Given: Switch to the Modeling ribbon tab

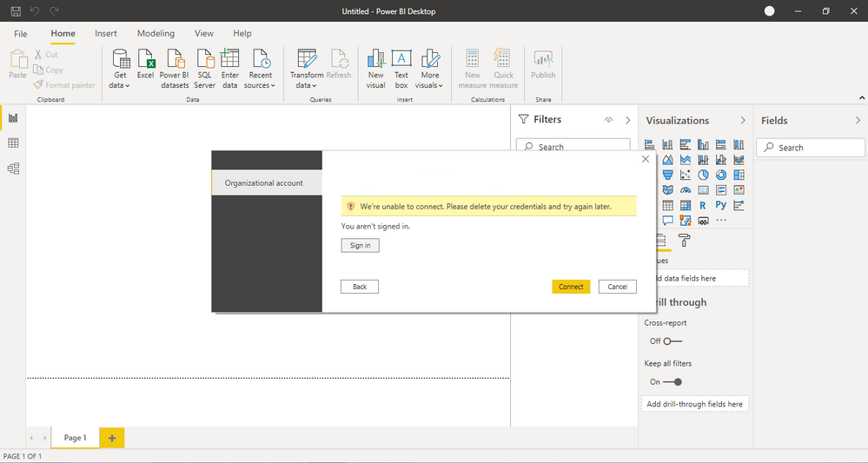Looking at the screenshot, I should click(156, 34).
